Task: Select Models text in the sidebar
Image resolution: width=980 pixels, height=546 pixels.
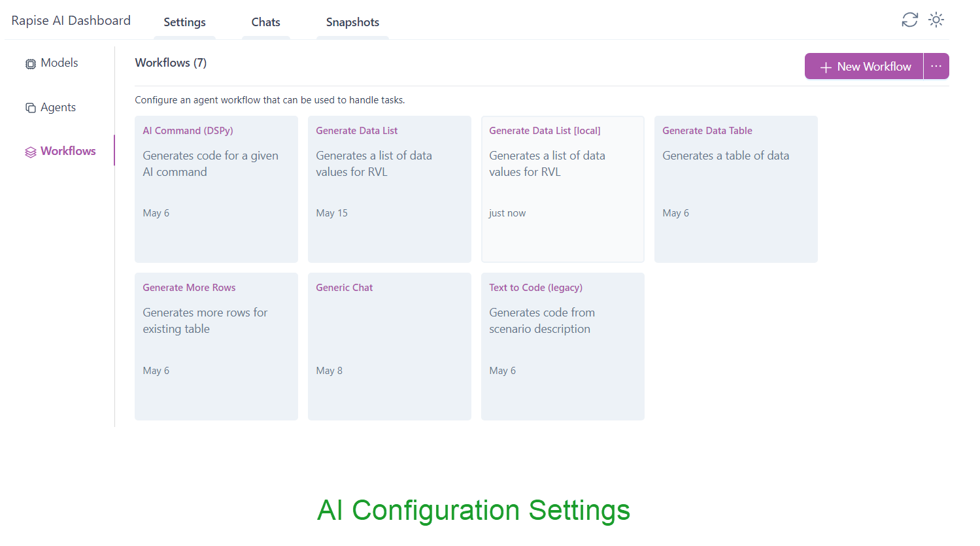Action: [x=59, y=63]
